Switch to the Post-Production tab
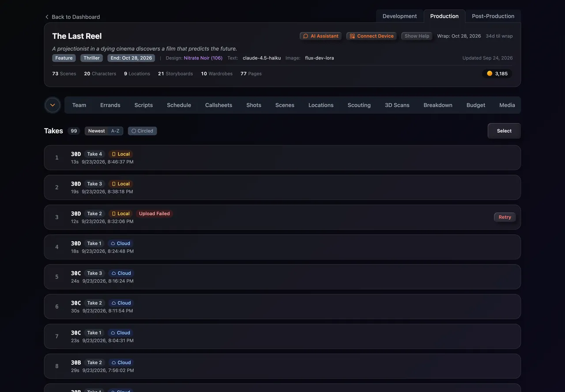The height and width of the screenshot is (392, 565). 493,16
